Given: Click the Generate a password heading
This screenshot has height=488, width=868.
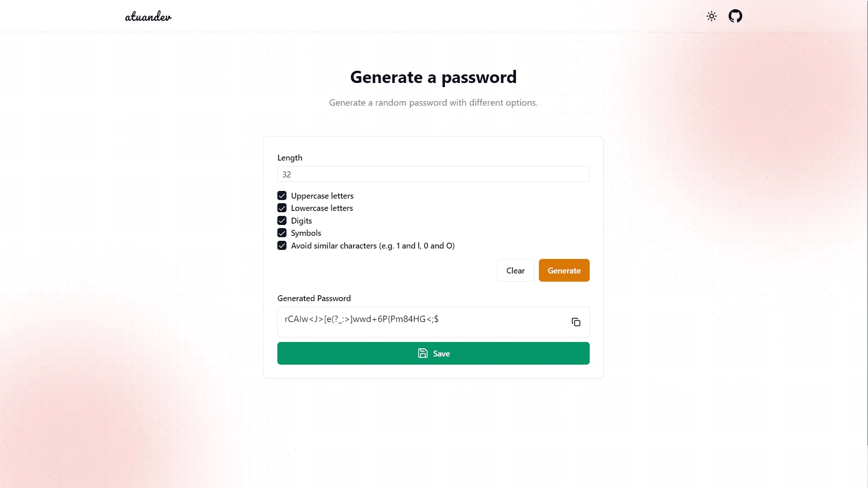Looking at the screenshot, I should tap(433, 77).
